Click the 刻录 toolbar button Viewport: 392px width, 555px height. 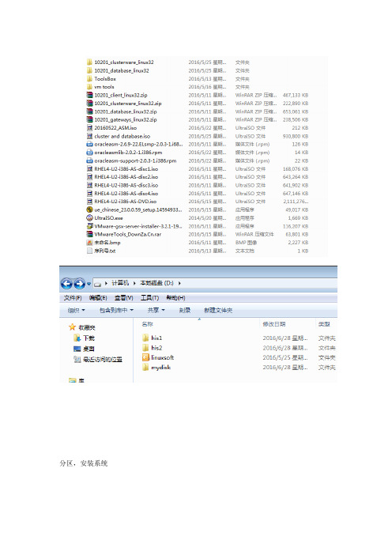(185, 310)
